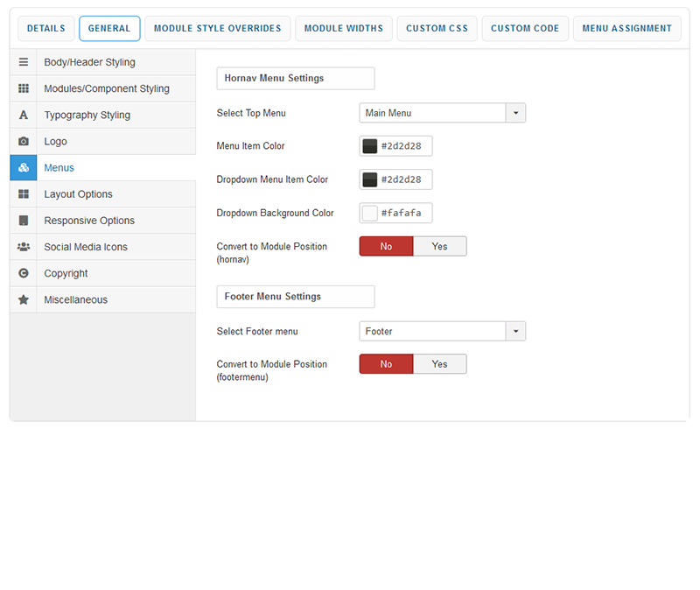Click the Logo camera icon
Viewport: 700px width, 590px height.
pyautogui.click(x=24, y=142)
